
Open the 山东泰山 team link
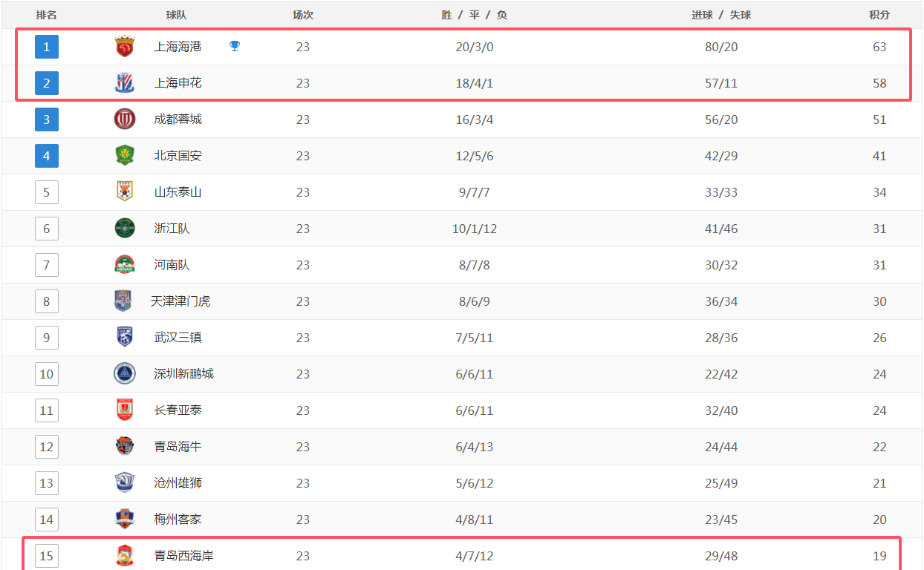178,192
